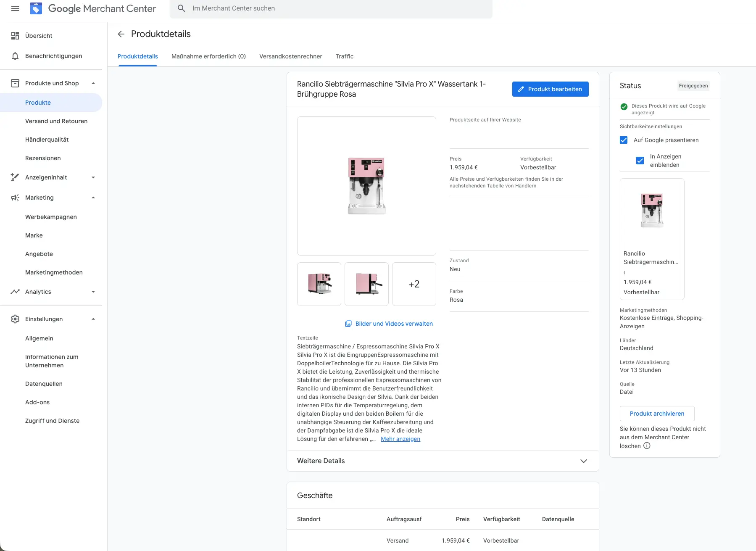The height and width of the screenshot is (551, 756).
Task: Open Informationen zum Unternehmen
Action: (51, 361)
